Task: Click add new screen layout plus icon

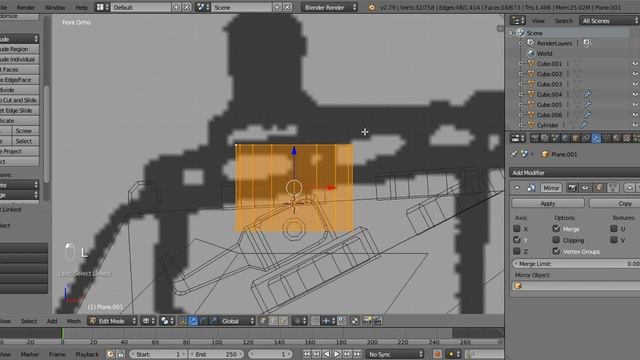Action: click(x=176, y=7)
